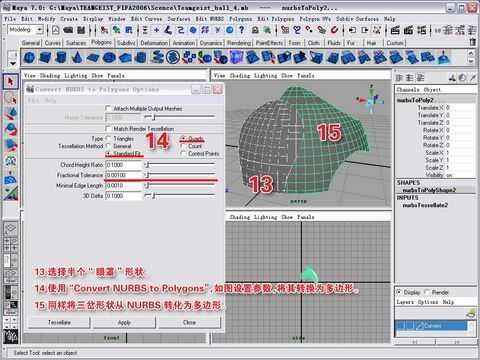This screenshot has height=360, width=480.
Task: Open the File menu
Action: click(10, 19)
